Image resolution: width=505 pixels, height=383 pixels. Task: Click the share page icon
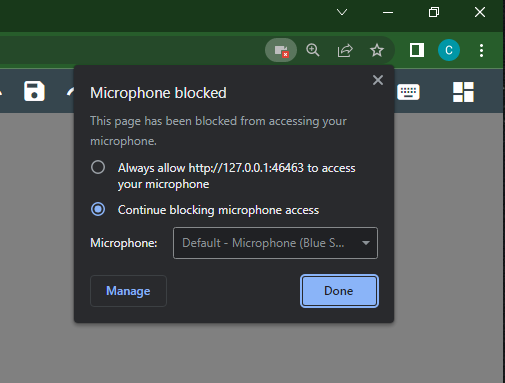(x=345, y=51)
